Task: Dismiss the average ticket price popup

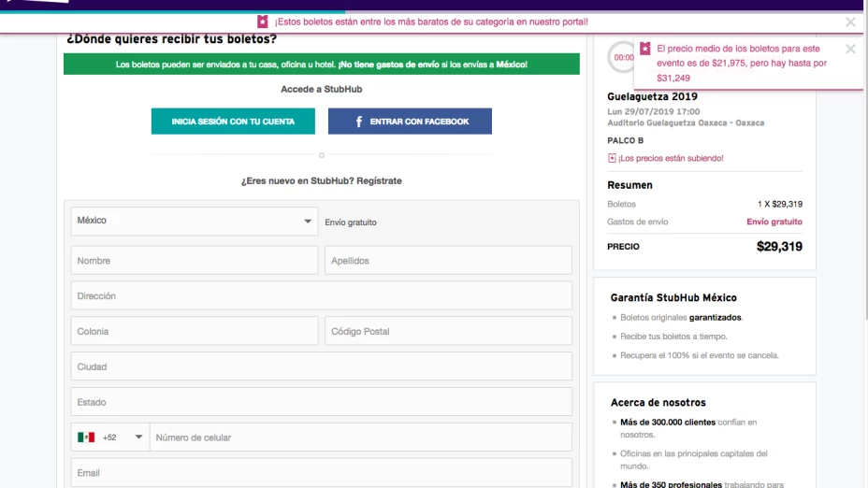Action: coord(850,49)
